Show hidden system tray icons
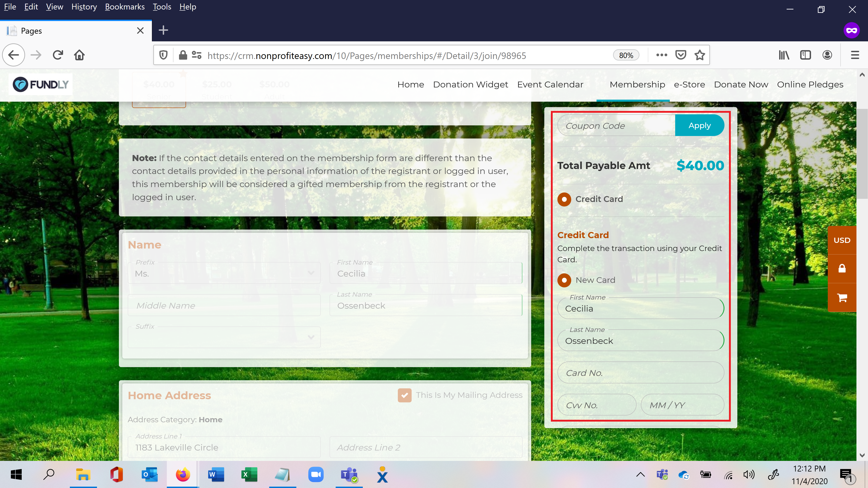868x488 pixels. [x=640, y=475]
